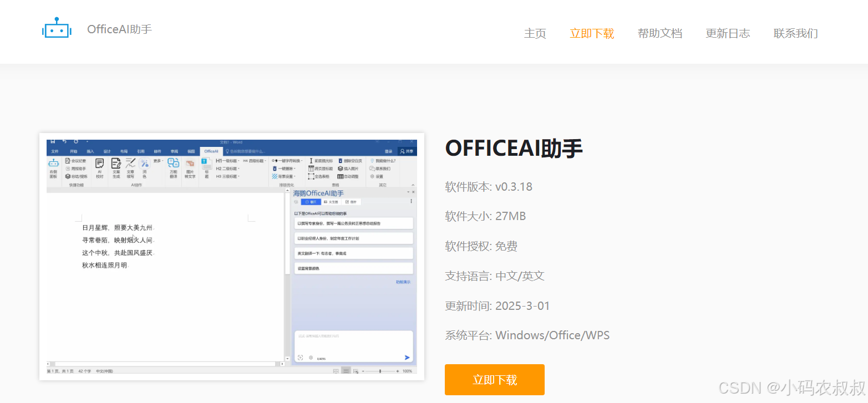Click the 总结/提炼 item in the preview ribbon
Image resolution: width=868 pixels, height=403 pixels.
click(76, 176)
